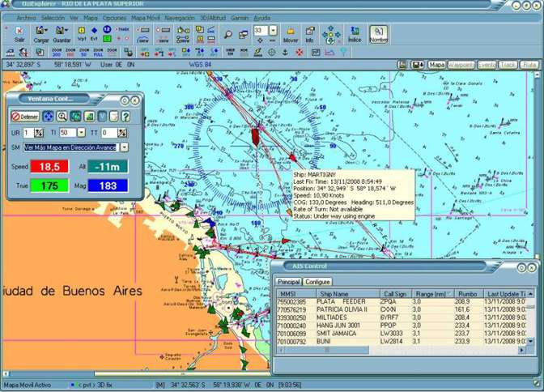The width and height of the screenshot is (544, 392).
Task: Click the save-to-disk icon beside Mapa button
Action: coord(418,65)
